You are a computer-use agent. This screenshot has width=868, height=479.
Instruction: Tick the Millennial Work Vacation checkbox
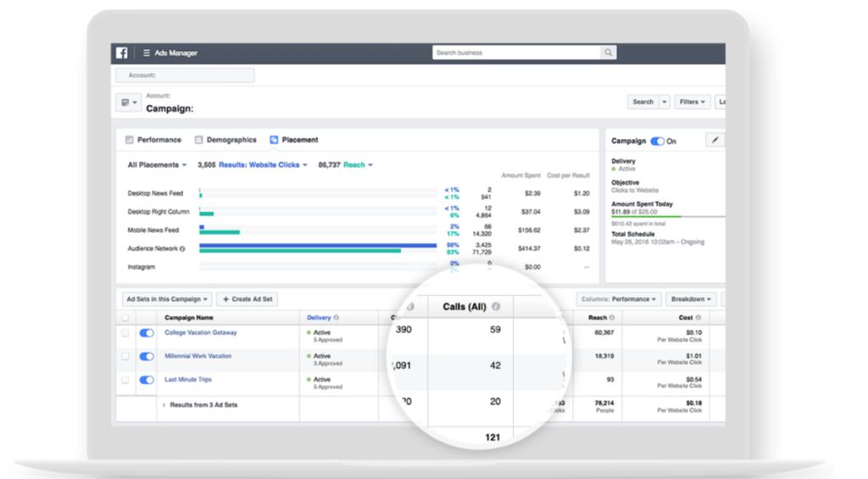tap(125, 357)
